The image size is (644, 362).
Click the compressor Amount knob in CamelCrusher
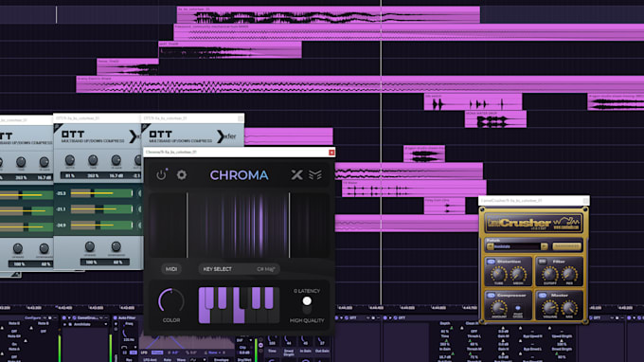(x=498, y=308)
